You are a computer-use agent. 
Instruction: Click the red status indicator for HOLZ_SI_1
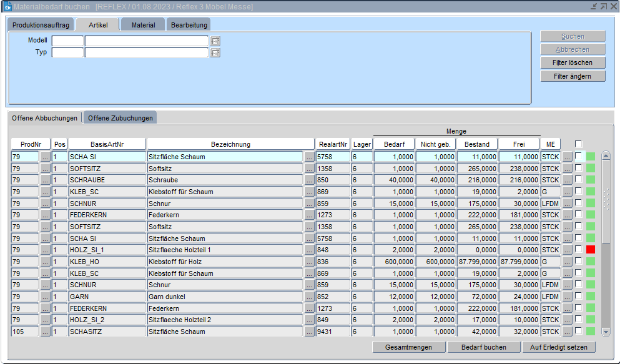(591, 250)
